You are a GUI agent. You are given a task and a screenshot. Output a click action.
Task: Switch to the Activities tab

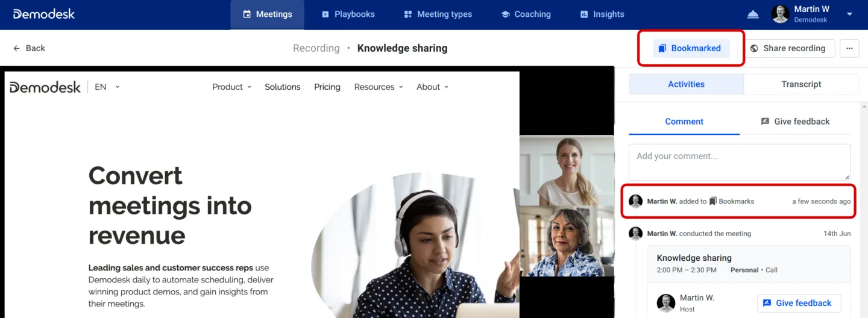pos(686,84)
